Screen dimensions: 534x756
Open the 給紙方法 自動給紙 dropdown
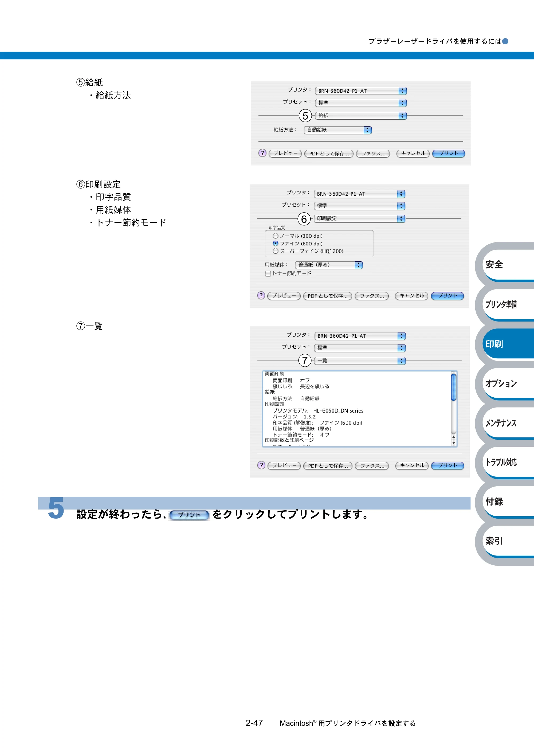(338, 130)
